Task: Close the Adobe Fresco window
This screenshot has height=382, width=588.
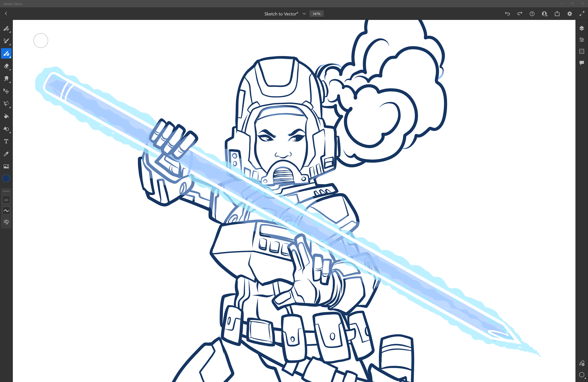Action: click(583, 4)
